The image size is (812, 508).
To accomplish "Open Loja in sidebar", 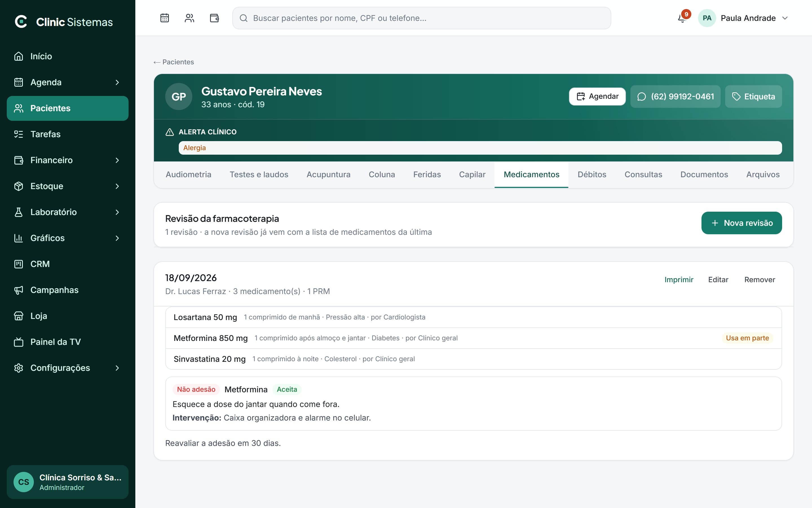I will tap(67, 316).
